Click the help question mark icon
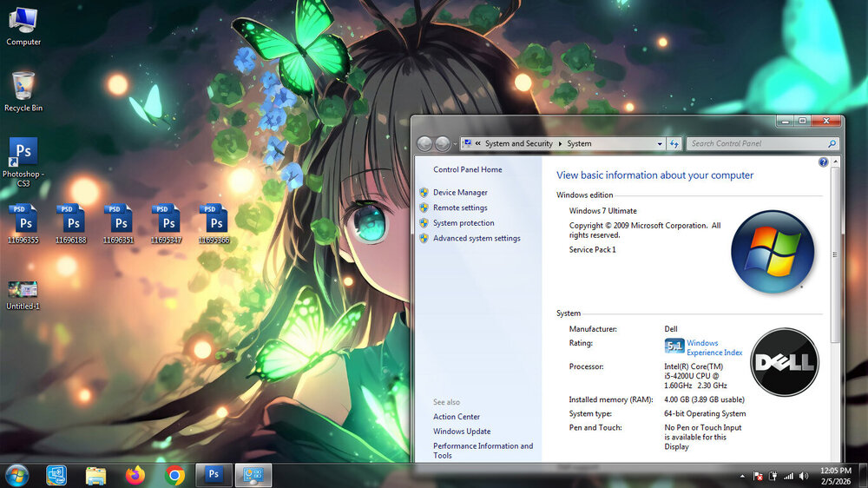The width and height of the screenshot is (868, 488). (x=823, y=162)
